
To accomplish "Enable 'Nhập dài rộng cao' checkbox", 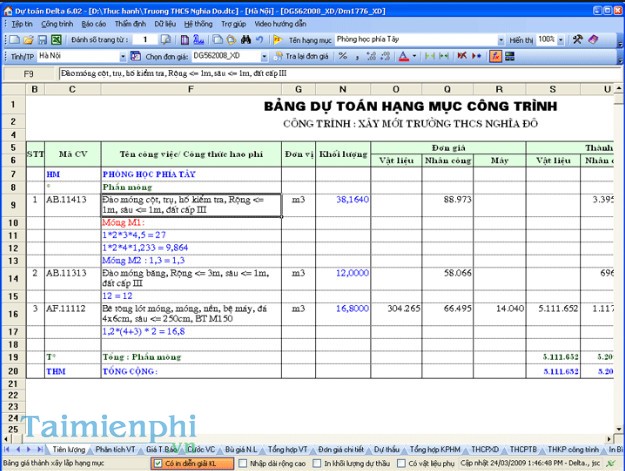I will click(x=243, y=464).
